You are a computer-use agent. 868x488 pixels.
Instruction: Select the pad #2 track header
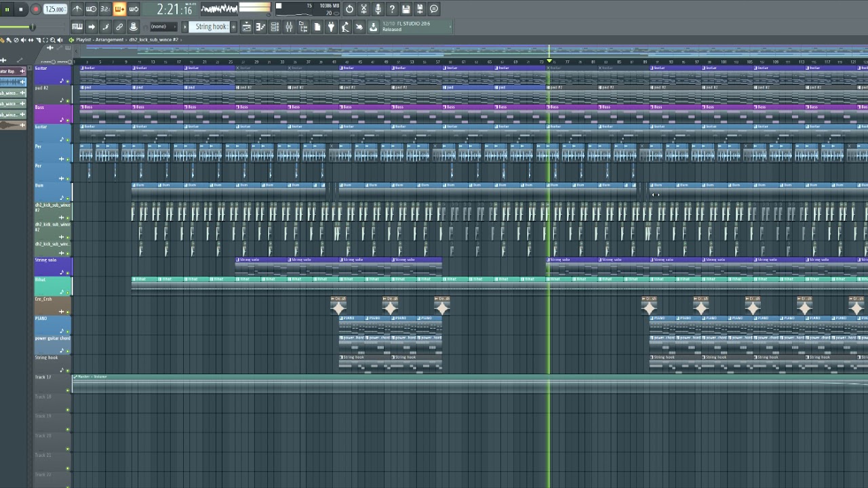pos(53,94)
